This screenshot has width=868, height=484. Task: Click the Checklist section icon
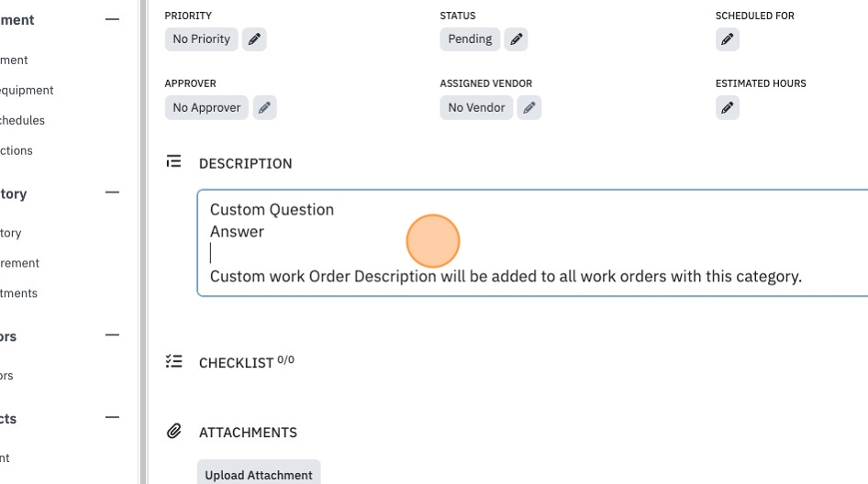(173, 361)
